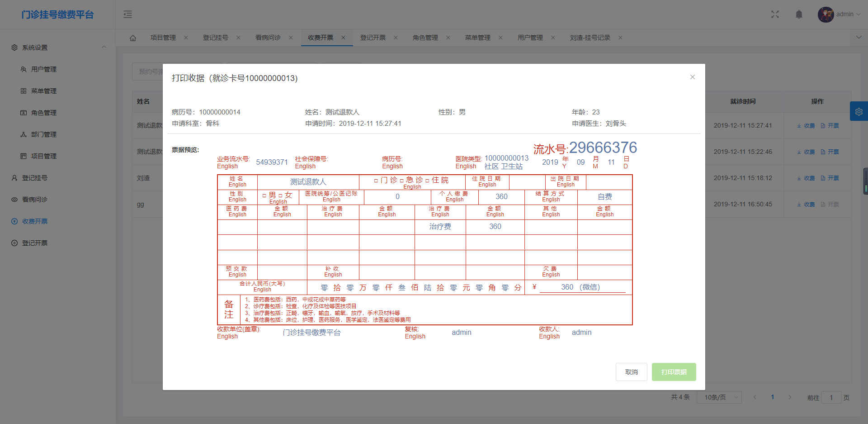Click 收费 in the 15:18:12 row
The height and width of the screenshot is (424, 868).
tap(806, 178)
